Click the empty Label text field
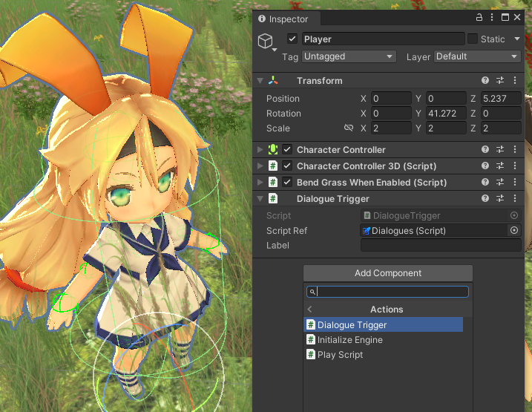532x412 pixels. click(441, 246)
